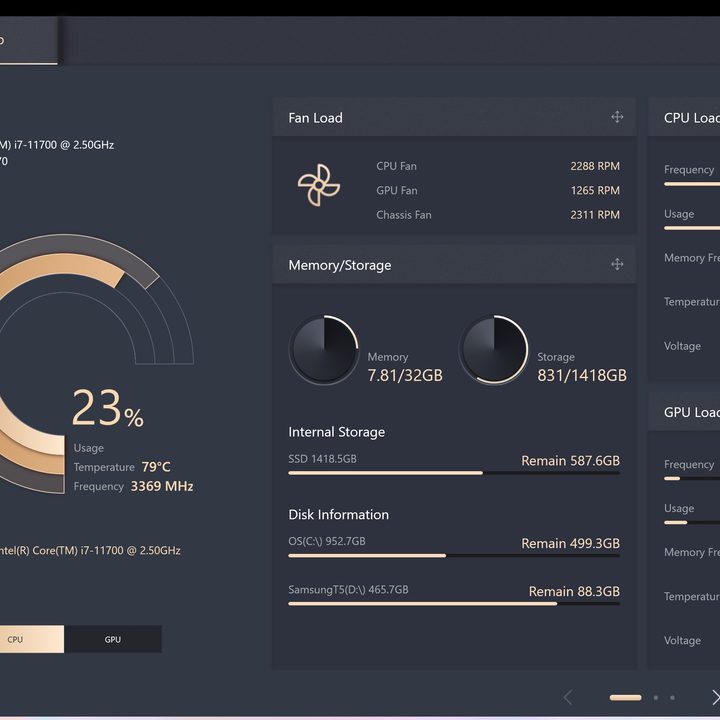The width and height of the screenshot is (720, 720).
Task: Click Intel(R) Core i7-11700 text below the gauge
Action: coord(90,550)
